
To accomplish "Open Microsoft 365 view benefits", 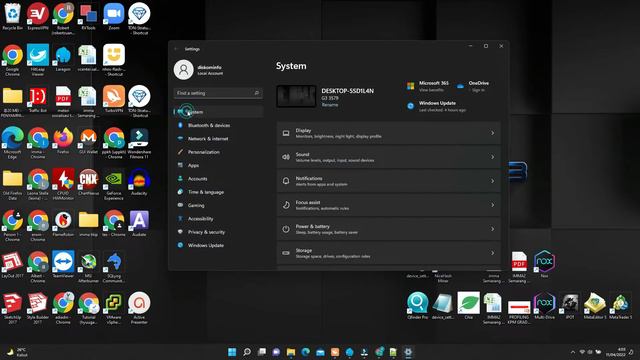I will tap(428, 86).
